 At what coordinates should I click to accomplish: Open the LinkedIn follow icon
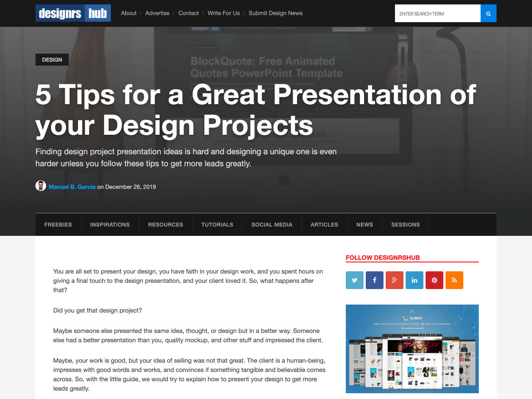415,280
